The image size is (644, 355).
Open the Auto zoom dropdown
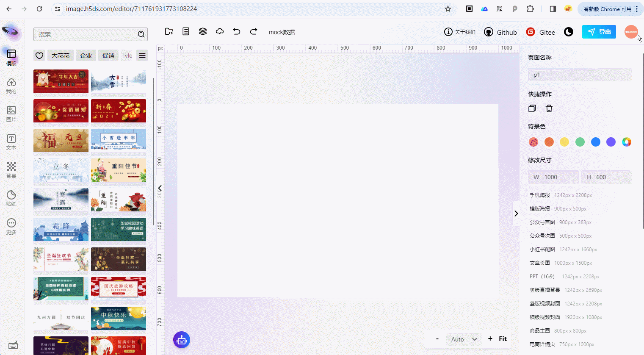(464, 339)
